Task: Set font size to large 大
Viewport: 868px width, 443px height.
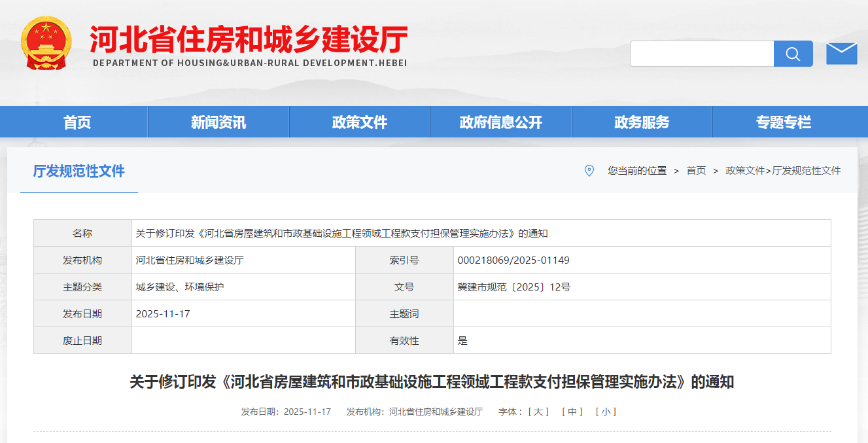Action: 538,412
